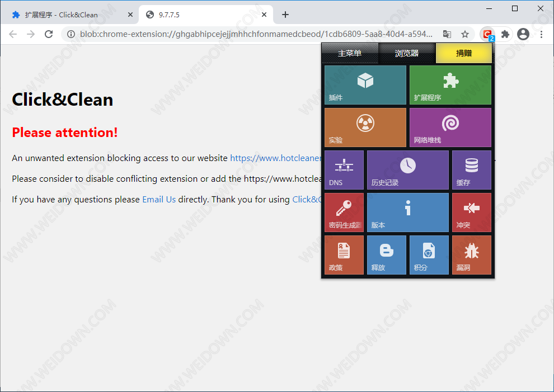Open the 网络堆栈 network stack tile
This screenshot has width=554, height=392.
tap(450, 127)
